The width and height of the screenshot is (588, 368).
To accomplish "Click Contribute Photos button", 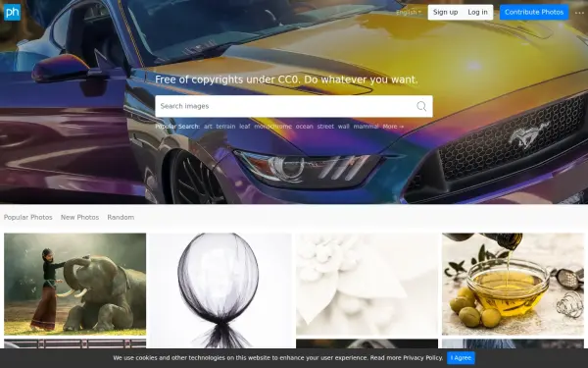I will click(x=534, y=12).
